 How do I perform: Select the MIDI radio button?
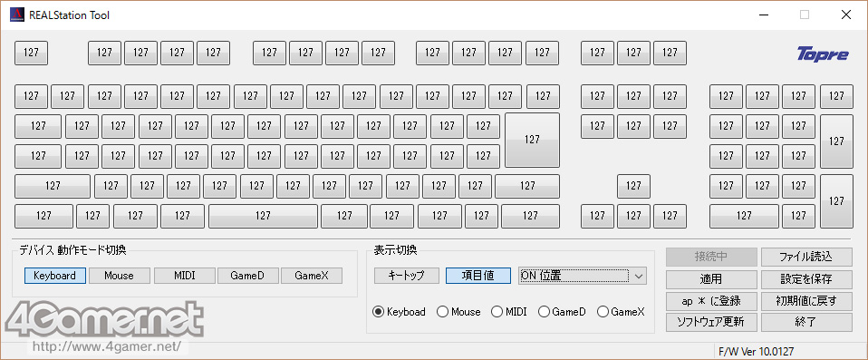click(508, 312)
